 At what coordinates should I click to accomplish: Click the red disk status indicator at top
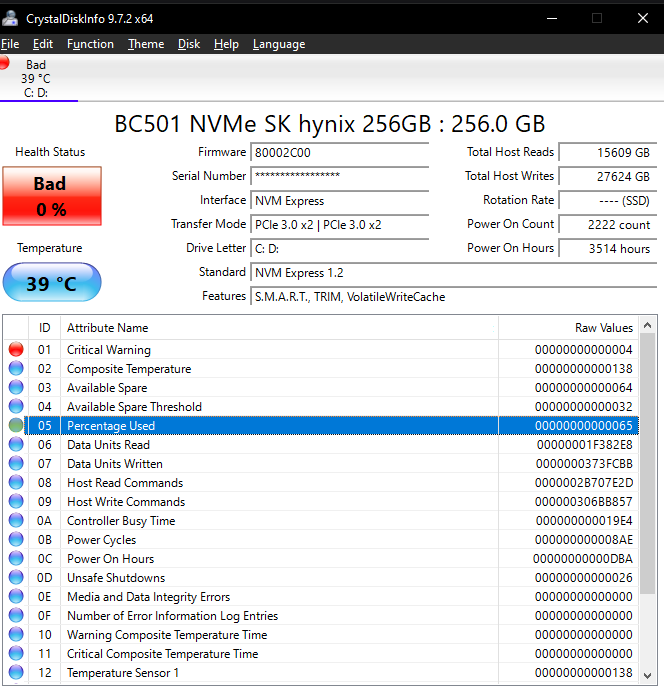pos(4,62)
